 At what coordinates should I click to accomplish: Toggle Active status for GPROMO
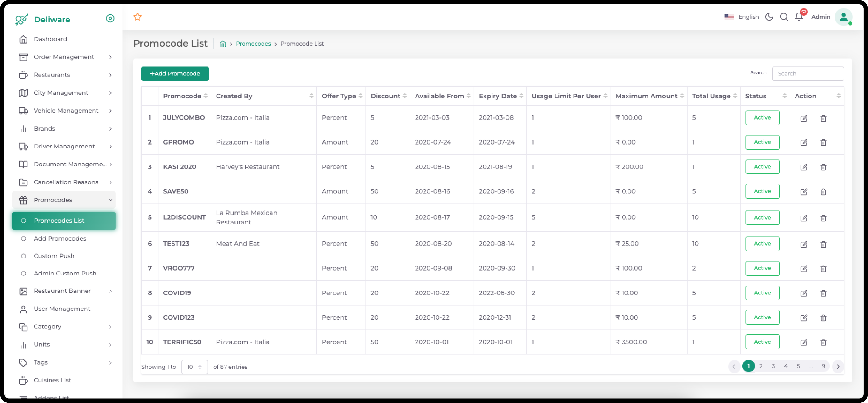click(762, 142)
